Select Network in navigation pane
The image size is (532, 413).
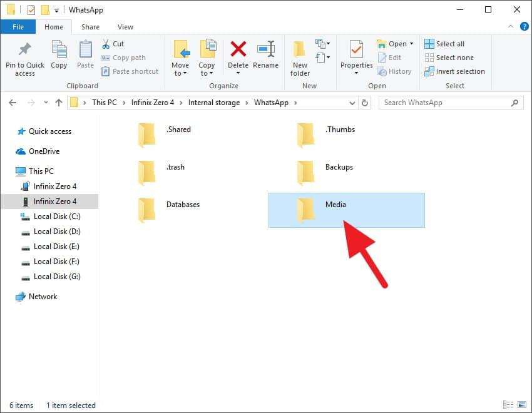click(36, 297)
